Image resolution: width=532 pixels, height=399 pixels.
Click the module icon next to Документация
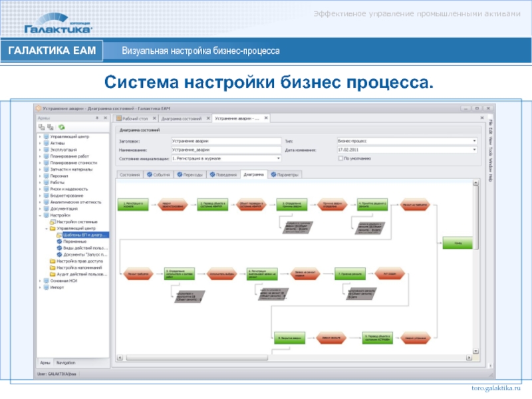(x=47, y=209)
